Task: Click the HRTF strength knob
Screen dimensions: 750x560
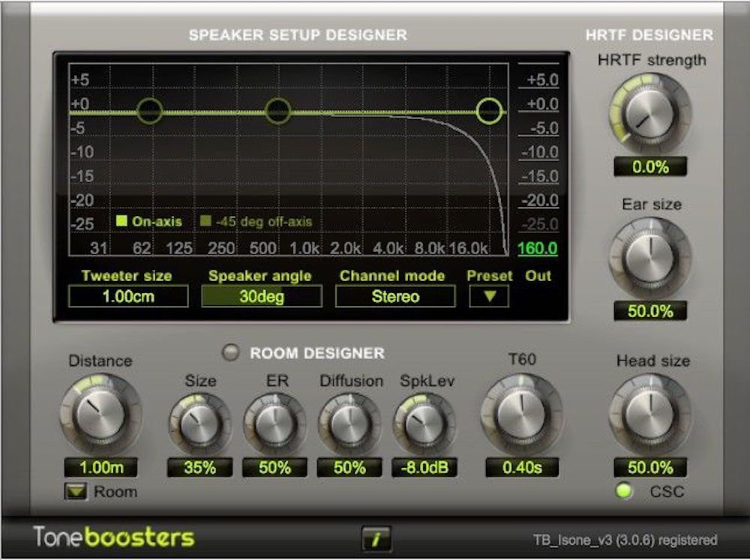Action: 649,115
